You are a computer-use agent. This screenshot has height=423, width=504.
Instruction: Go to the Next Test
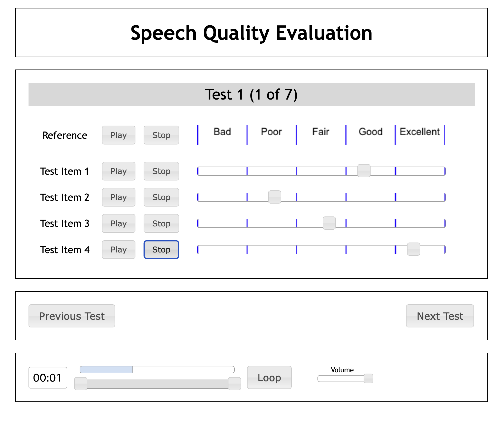pos(440,316)
